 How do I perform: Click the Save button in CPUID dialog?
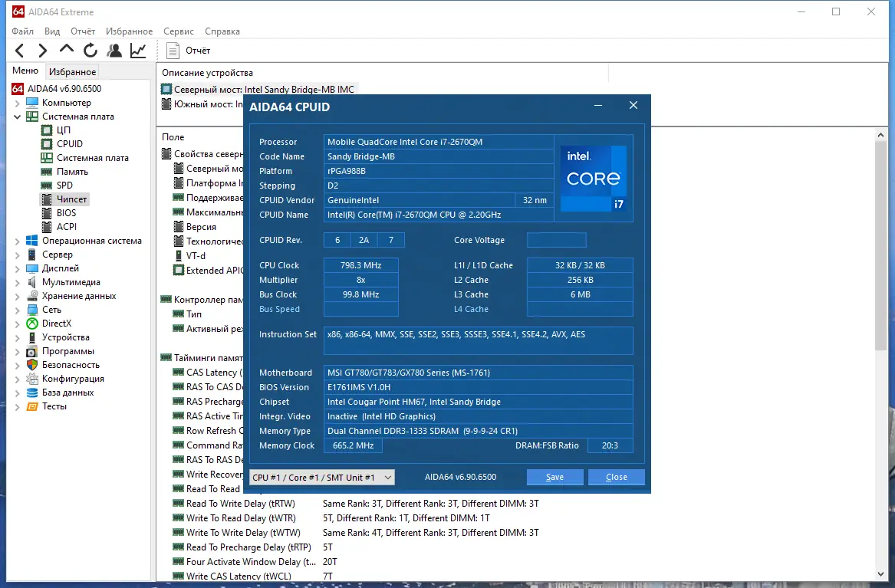click(x=554, y=477)
